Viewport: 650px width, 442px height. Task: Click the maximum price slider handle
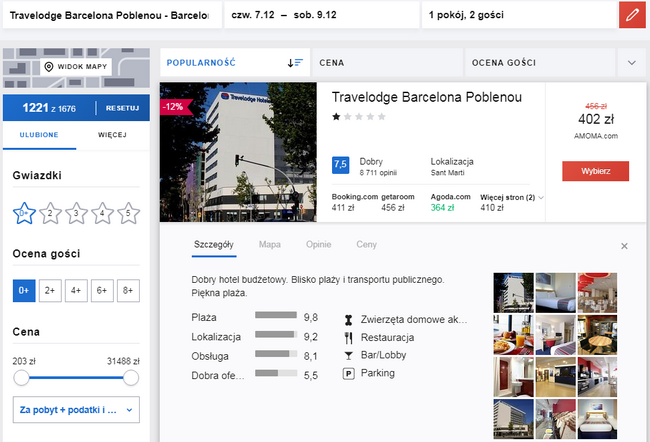tap(130, 377)
